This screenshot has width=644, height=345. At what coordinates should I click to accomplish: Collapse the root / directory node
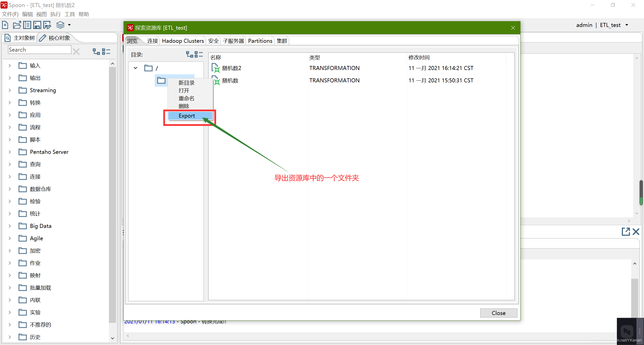click(x=135, y=68)
